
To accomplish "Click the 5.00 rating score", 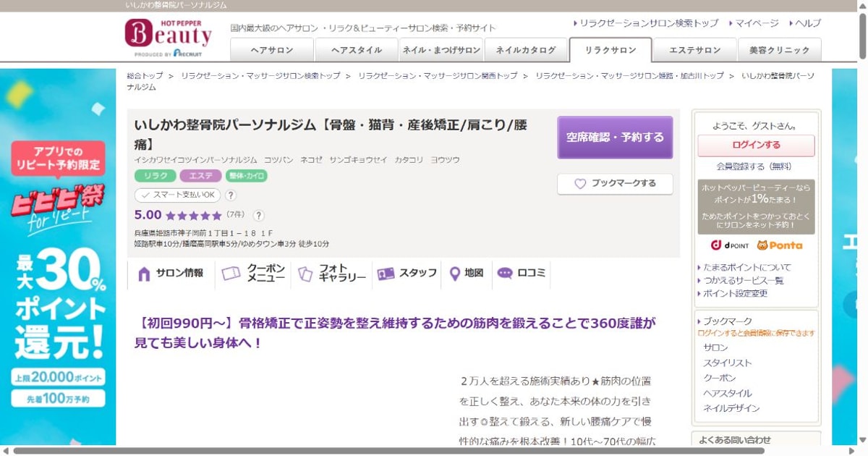I will tap(148, 215).
